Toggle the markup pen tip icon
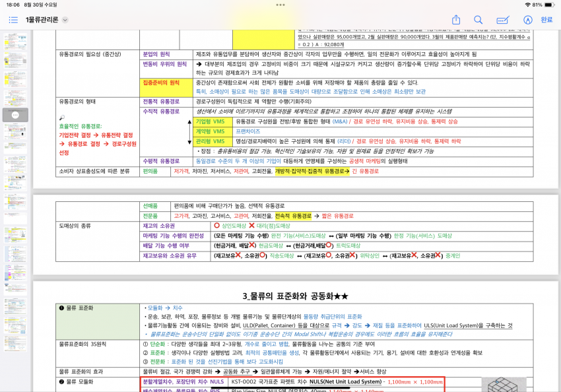This screenshot has height=392, width=561. [x=528, y=20]
